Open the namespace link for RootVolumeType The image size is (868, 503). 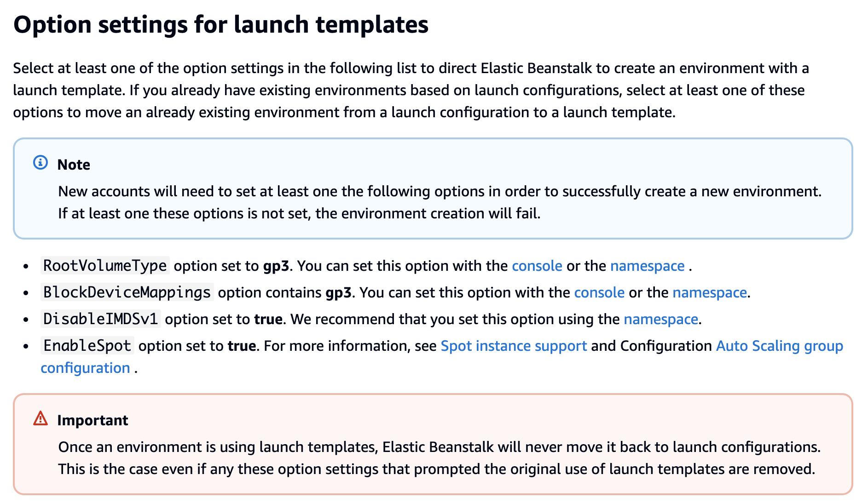pyautogui.click(x=647, y=266)
